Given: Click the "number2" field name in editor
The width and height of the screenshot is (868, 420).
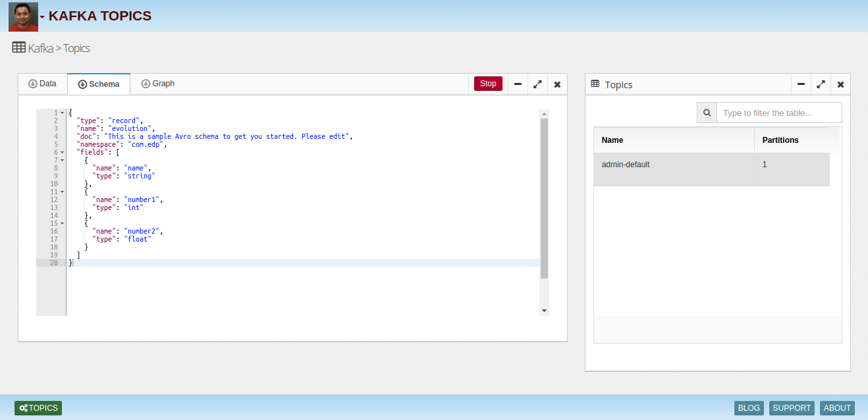Looking at the screenshot, I should point(142,231).
